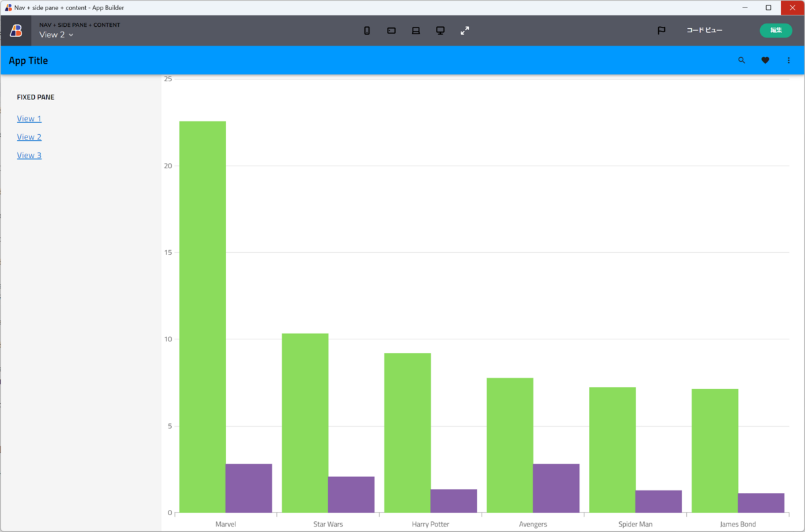Click the James Bond axis label

(x=738, y=524)
